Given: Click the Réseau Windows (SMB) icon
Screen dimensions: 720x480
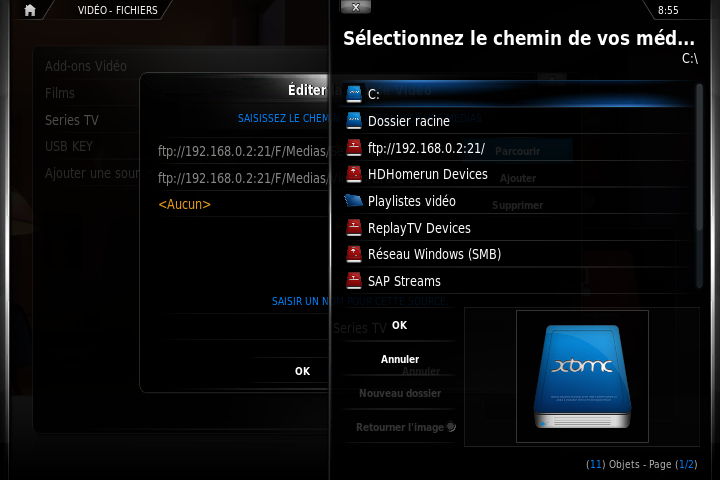Looking at the screenshot, I should 354,254.
